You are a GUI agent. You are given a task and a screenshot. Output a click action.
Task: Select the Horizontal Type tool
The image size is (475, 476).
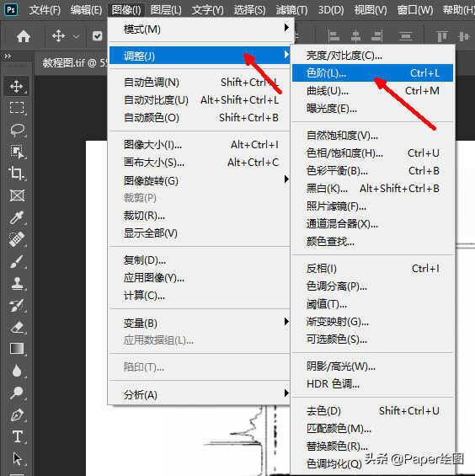[17, 437]
